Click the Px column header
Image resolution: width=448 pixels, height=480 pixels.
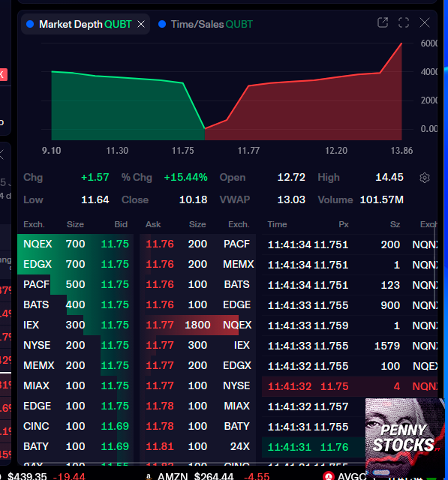tap(344, 224)
